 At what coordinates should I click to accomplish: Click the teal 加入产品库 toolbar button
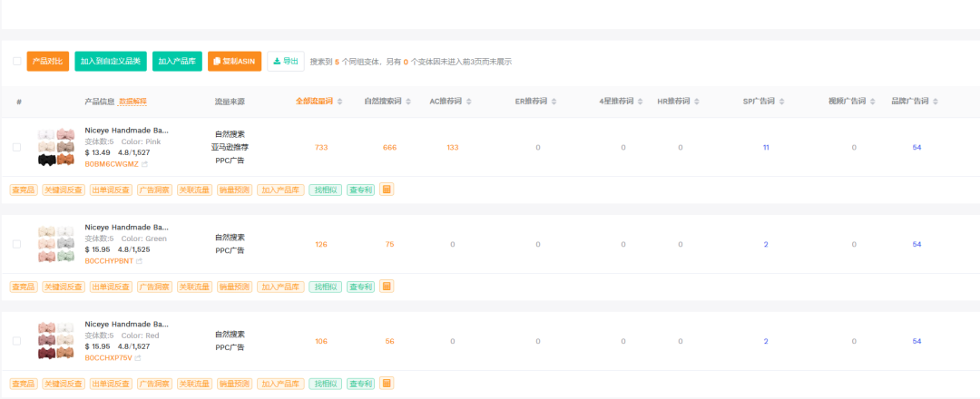click(x=178, y=61)
